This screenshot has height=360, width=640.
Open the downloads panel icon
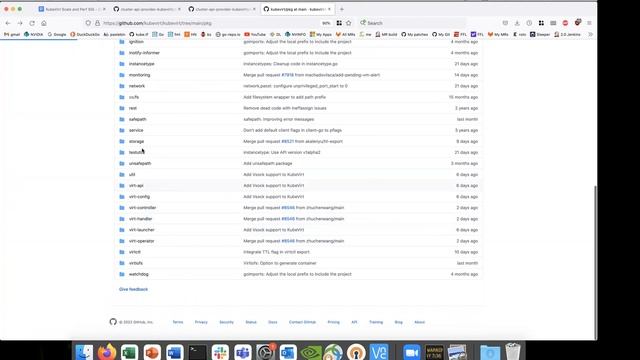coord(517,23)
